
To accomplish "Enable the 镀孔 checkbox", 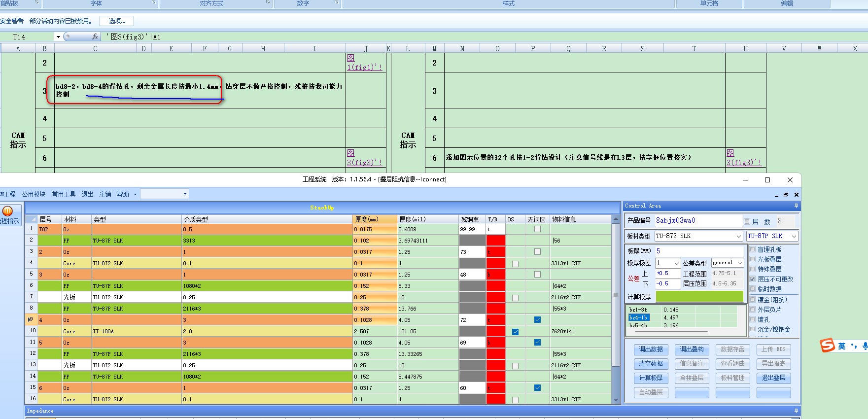I will 753,319.
